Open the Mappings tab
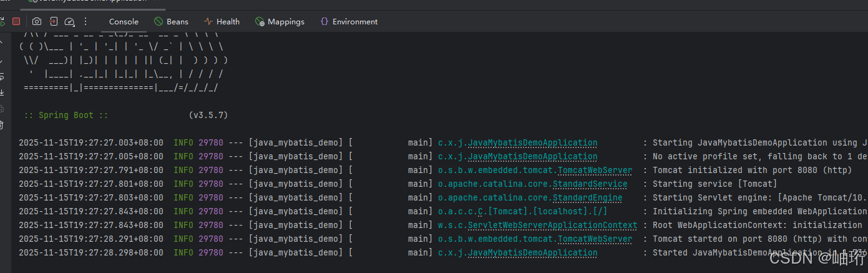 [x=280, y=21]
